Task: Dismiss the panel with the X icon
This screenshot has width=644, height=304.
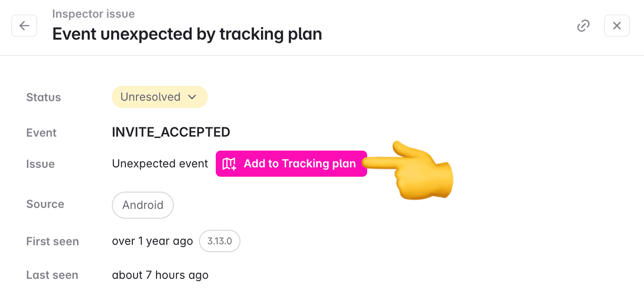Action: [x=617, y=26]
